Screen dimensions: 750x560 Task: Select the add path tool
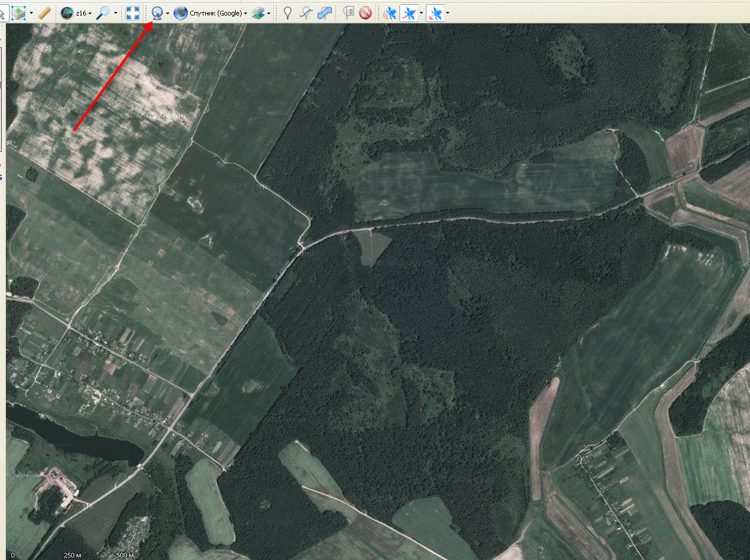pyautogui.click(x=306, y=13)
